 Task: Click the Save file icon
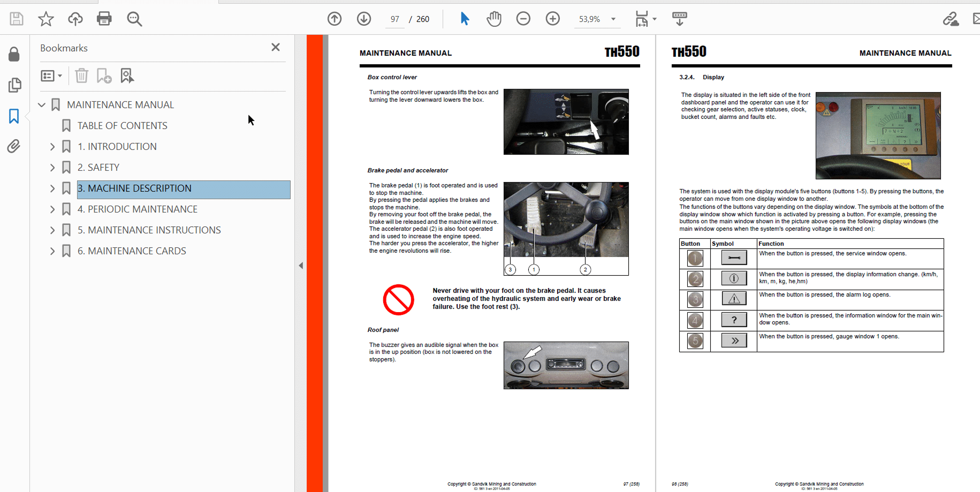click(x=17, y=19)
